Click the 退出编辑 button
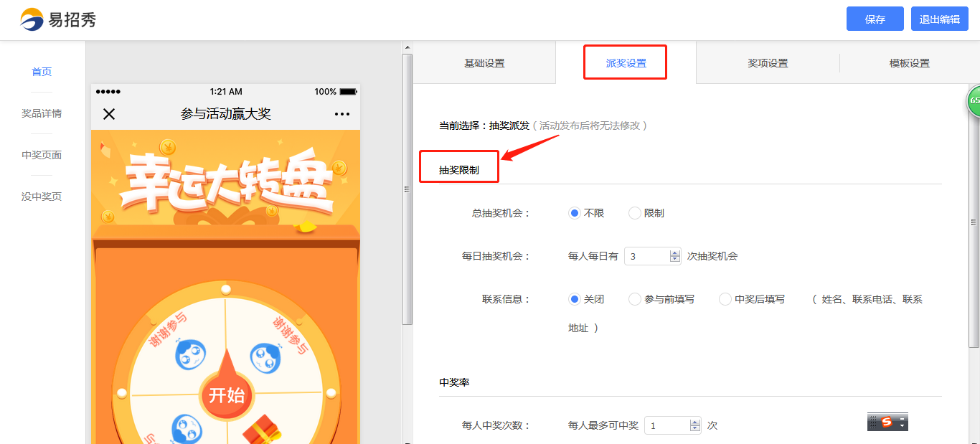The image size is (980, 444). (x=940, y=19)
